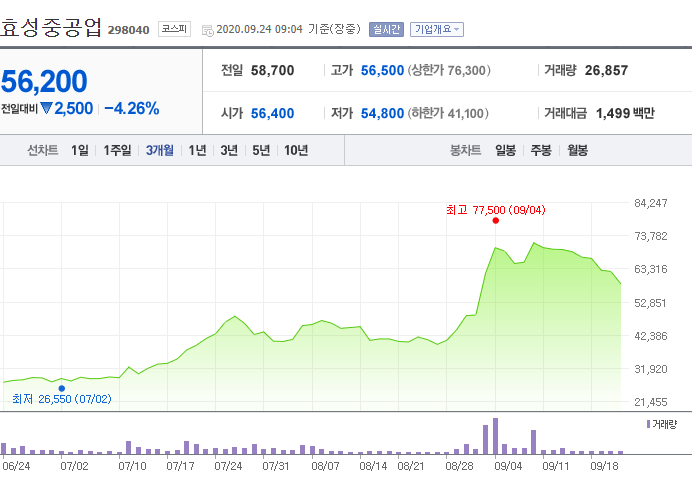The image size is (692, 485).
Task: Select the 3년 line chart tab
Action: (x=229, y=150)
